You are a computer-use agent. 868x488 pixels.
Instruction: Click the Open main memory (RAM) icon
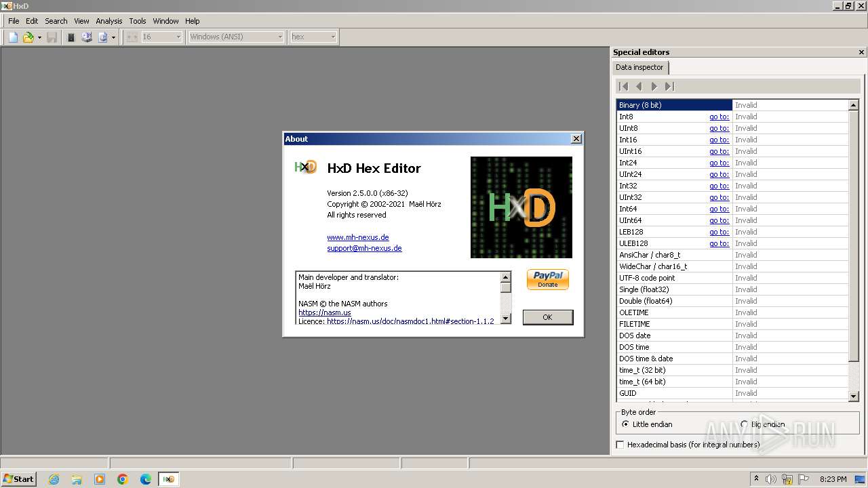(71, 37)
